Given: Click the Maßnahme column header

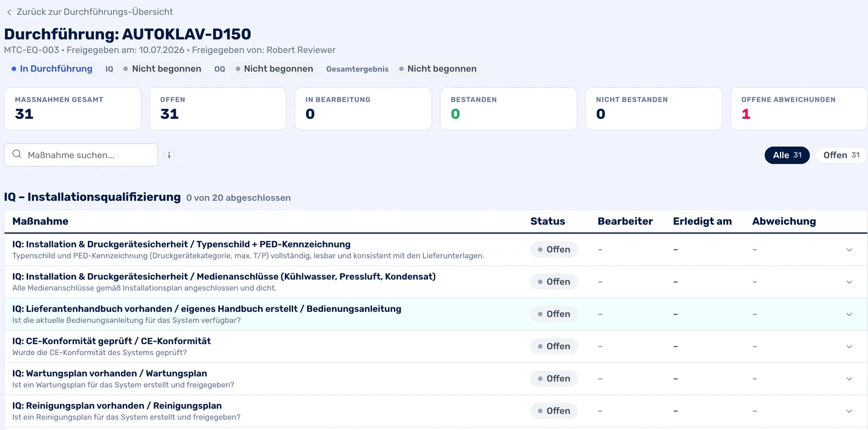Looking at the screenshot, I should [x=41, y=222].
